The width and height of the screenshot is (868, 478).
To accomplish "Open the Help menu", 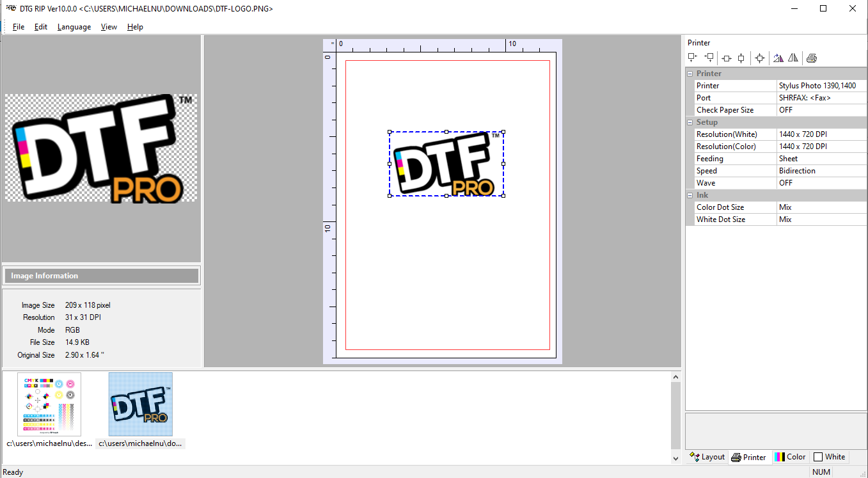I will (135, 27).
